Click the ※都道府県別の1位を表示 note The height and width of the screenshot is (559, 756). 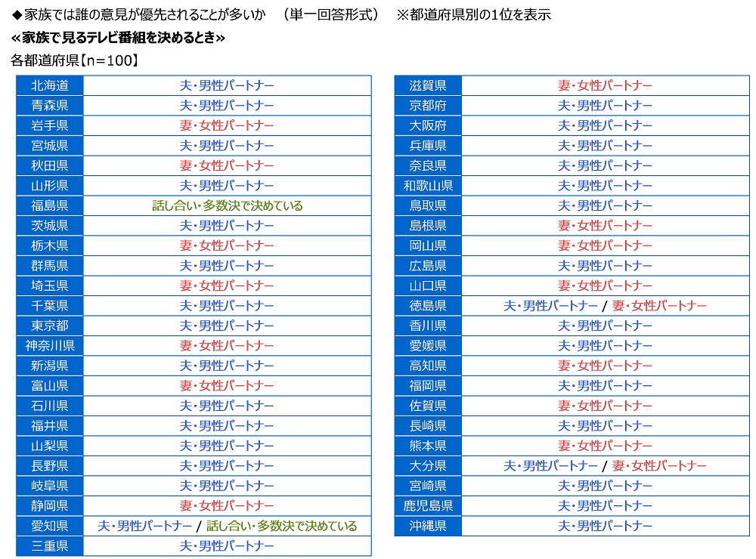pyautogui.click(x=473, y=14)
